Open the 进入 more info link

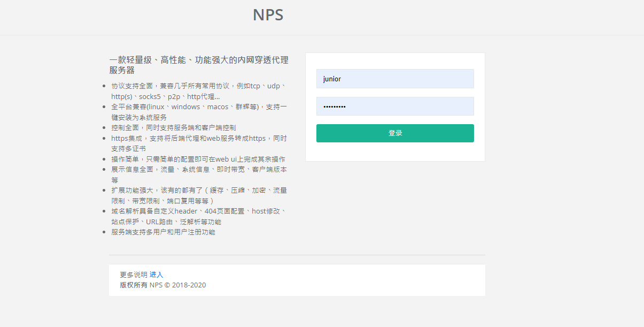click(156, 275)
